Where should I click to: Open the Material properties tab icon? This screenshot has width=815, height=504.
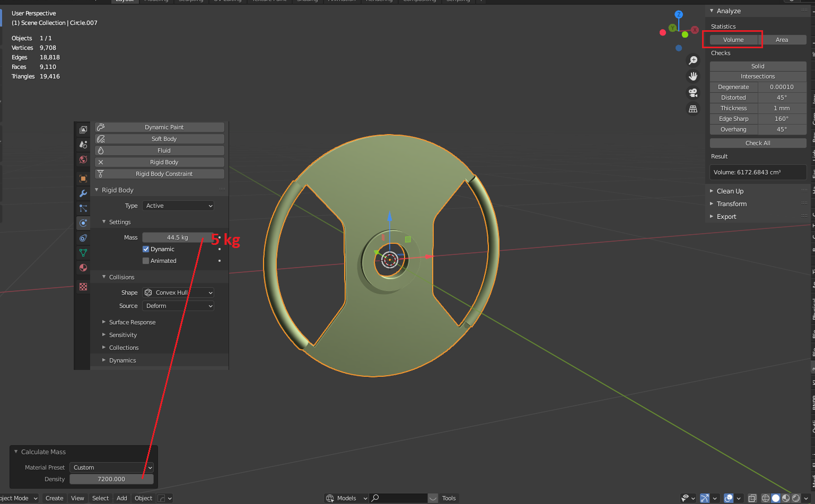pos(83,268)
